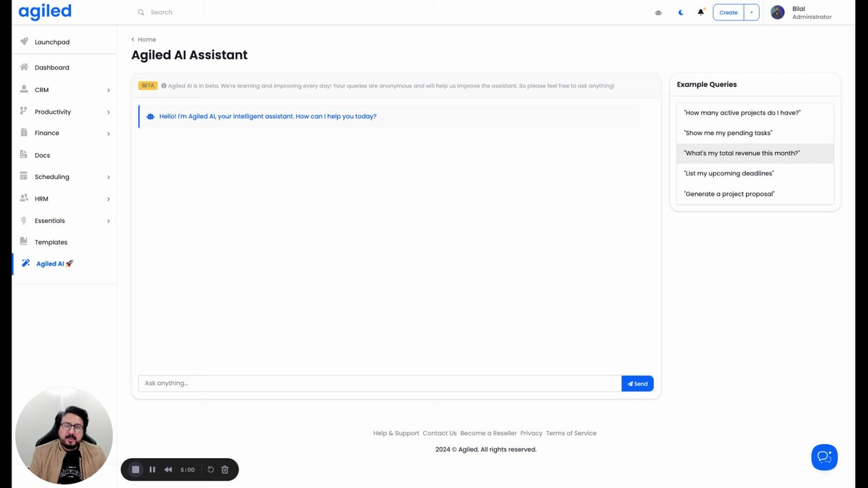The width and height of the screenshot is (868, 488).
Task: Click the robot AI icon in header
Action: point(658,12)
